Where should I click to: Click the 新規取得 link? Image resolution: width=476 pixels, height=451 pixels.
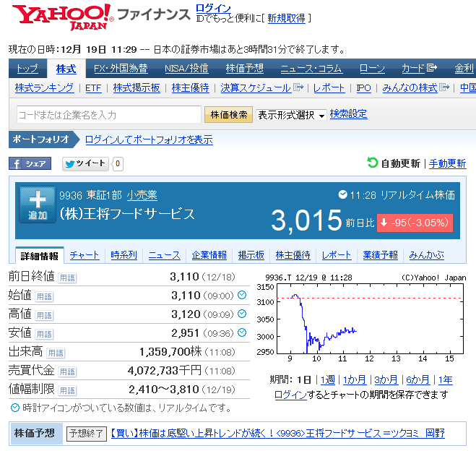tap(286, 19)
